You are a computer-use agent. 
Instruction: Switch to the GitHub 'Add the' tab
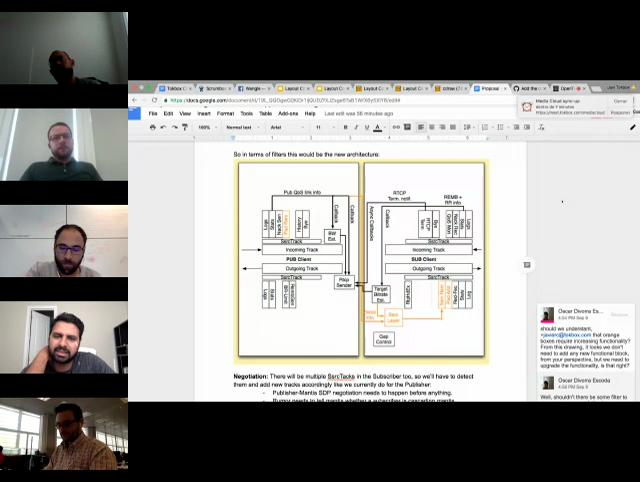(x=530, y=88)
